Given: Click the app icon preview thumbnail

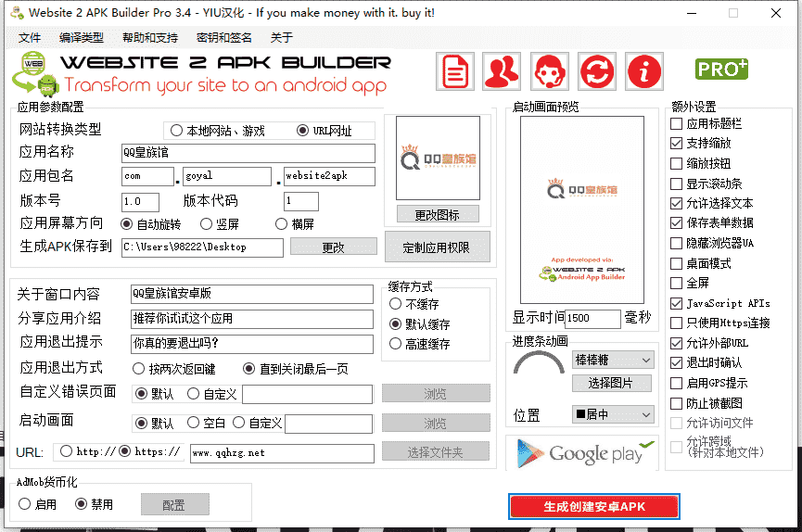Looking at the screenshot, I should point(438,158).
